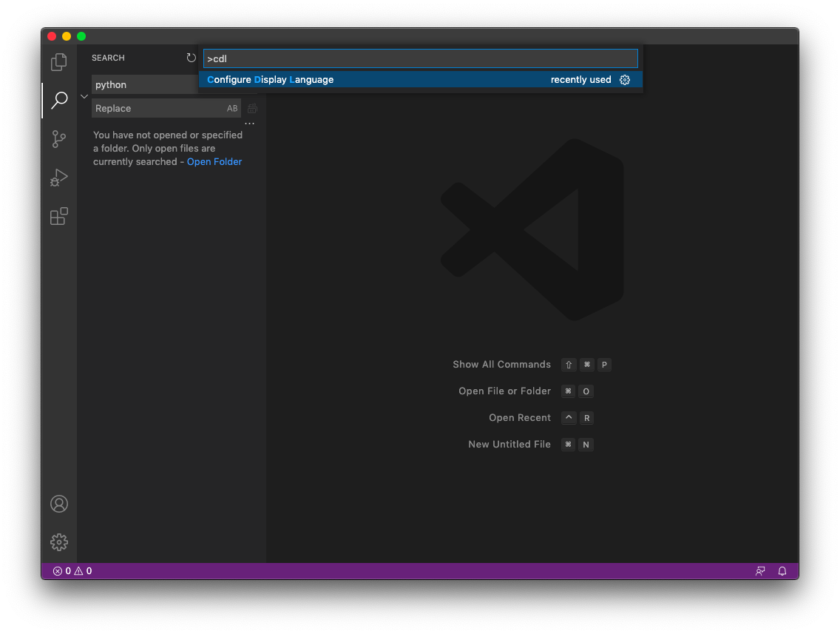This screenshot has height=634, width=840.
Task: Refresh the search results
Action: pyautogui.click(x=192, y=58)
